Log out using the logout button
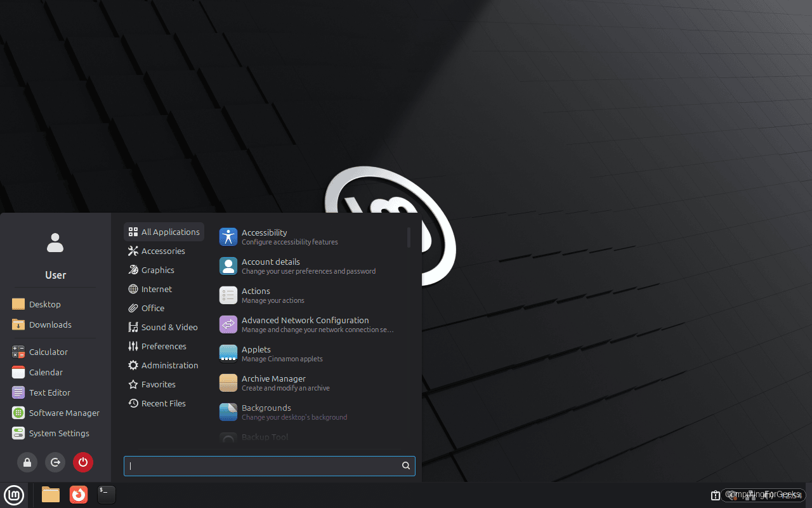The image size is (812, 508). coord(55,462)
